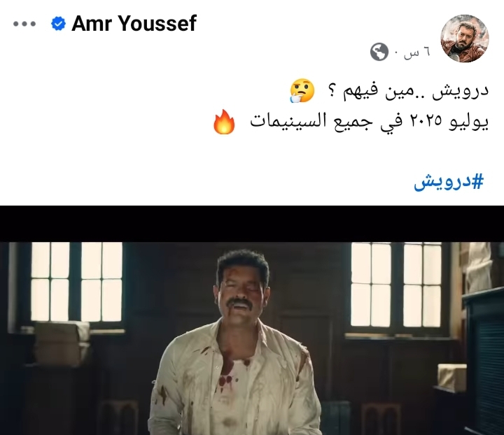
Task: Click the post timestamp ٦ س
Action: [417, 52]
